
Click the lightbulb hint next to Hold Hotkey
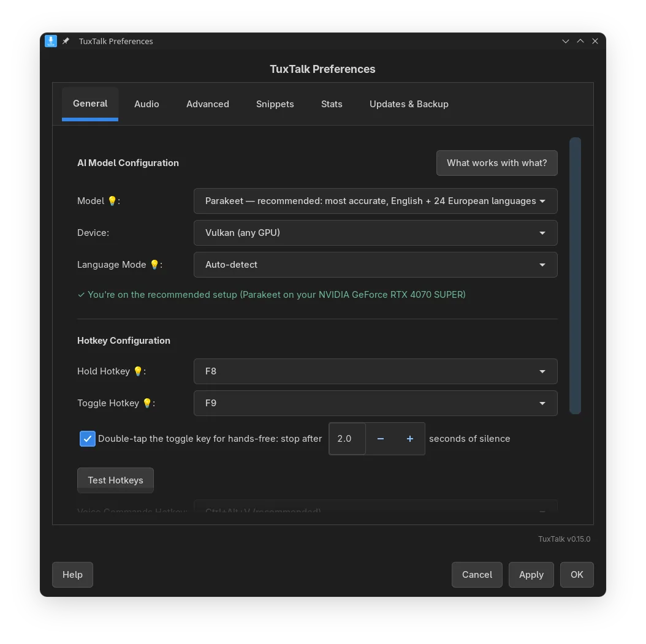(x=138, y=371)
